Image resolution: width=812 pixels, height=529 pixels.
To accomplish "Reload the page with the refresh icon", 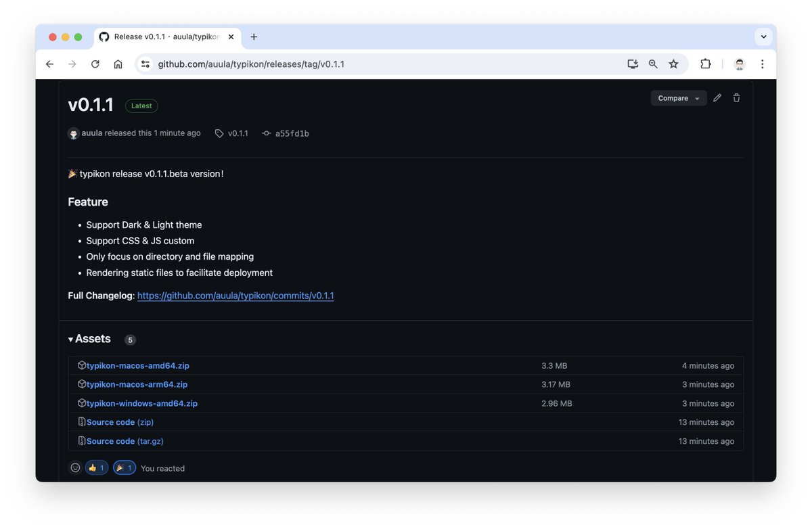I will tap(95, 64).
